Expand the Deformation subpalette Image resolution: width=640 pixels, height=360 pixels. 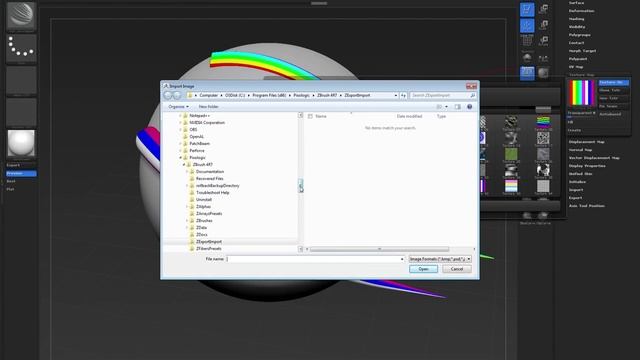pyautogui.click(x=582, y=11)
